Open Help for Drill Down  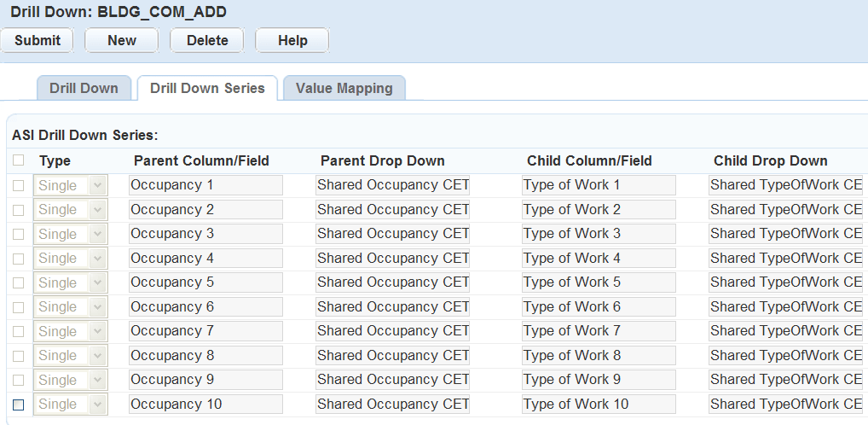(x=292, y=40)
